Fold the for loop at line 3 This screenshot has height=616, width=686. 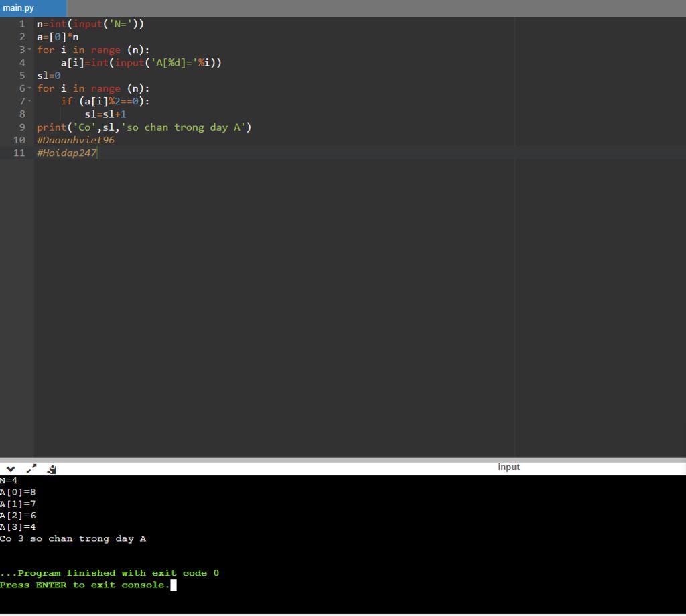tap(30, 50)
